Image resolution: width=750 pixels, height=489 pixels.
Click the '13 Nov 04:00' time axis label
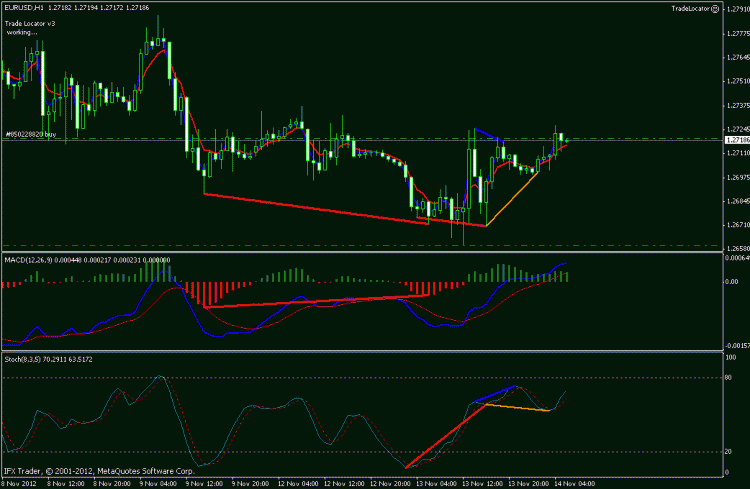(436, 483)
